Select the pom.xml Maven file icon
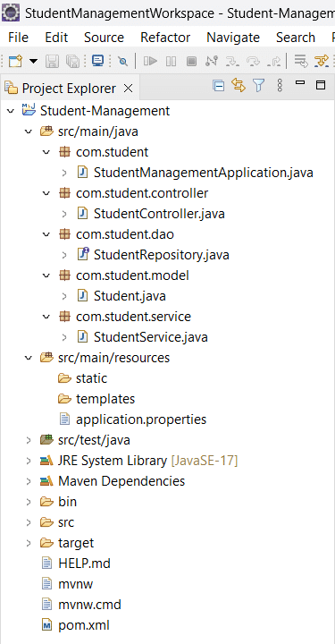Viewport: 335px width, 644px height. 47,625
